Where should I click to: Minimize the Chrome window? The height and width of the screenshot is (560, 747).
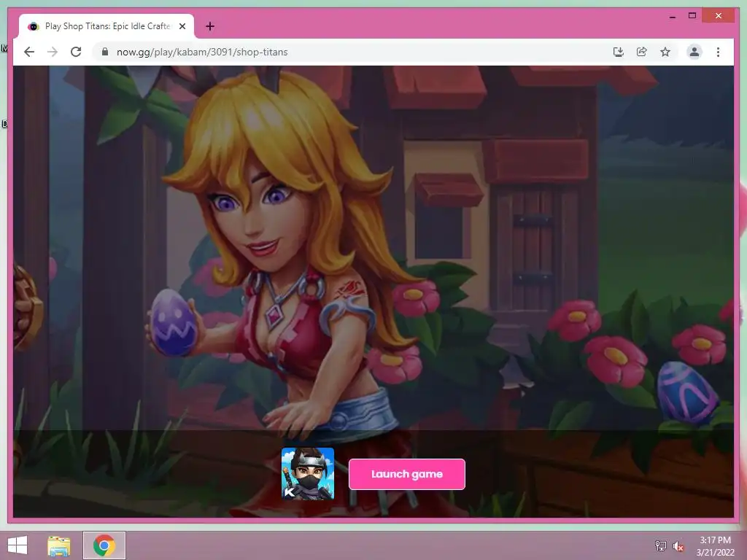click(x=672, y=16)
